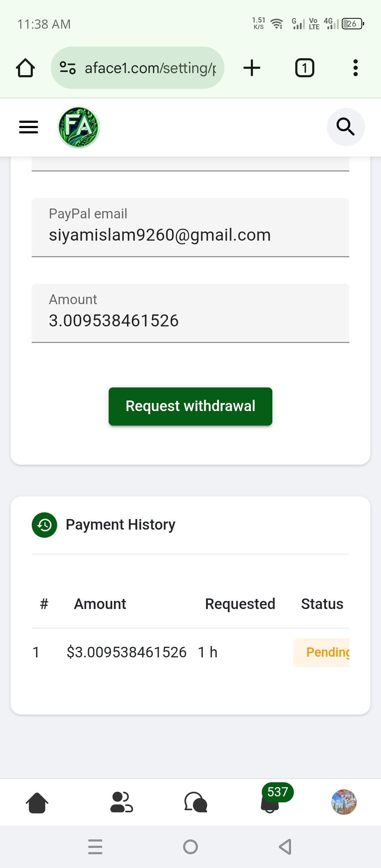Screen dimensions: 381x868
Task: Click Request withdrawal button
Action: pos(190,406)
